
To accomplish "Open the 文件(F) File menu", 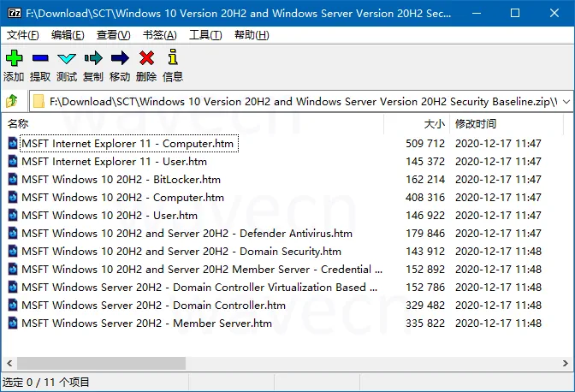I will click(23, 35).
